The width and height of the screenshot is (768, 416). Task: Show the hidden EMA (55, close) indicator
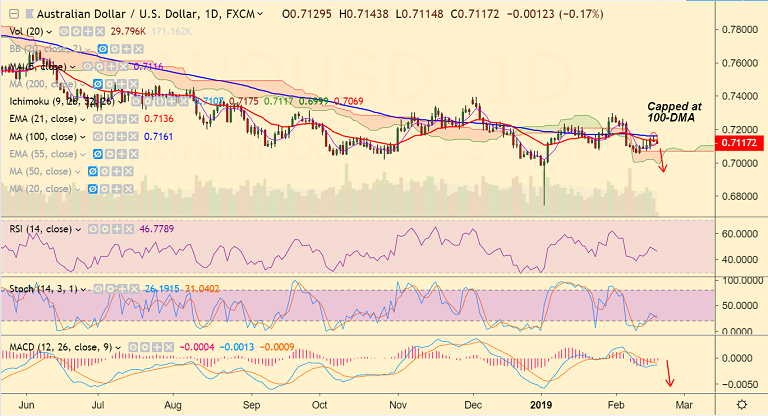(97, 154)
